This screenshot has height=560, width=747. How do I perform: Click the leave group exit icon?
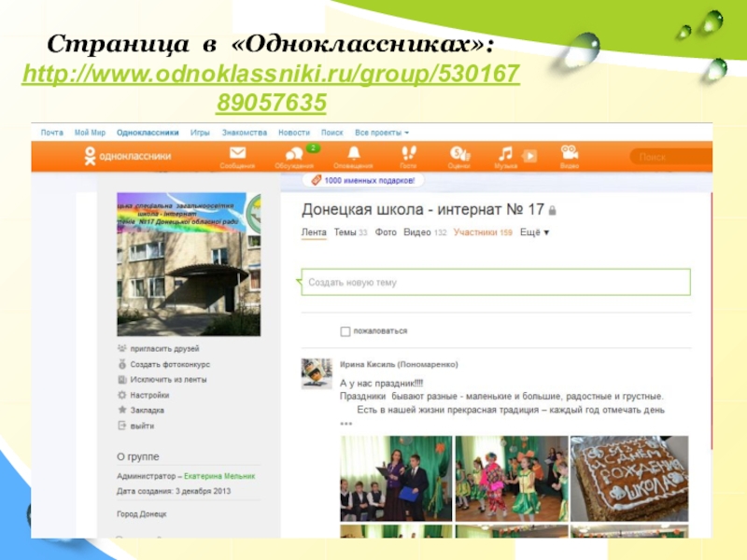122,426
